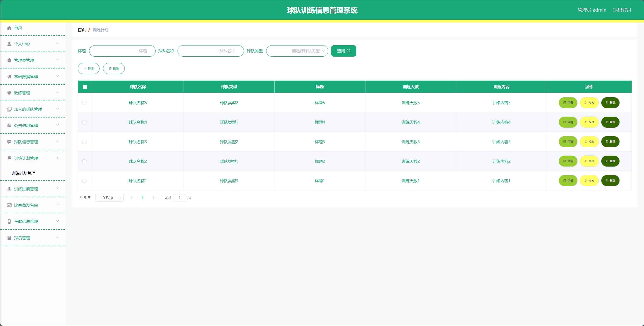This screenshot has height=326, width=644.
Task: Click the clipboard icon for 管理员管理
Action: point(9,60)
